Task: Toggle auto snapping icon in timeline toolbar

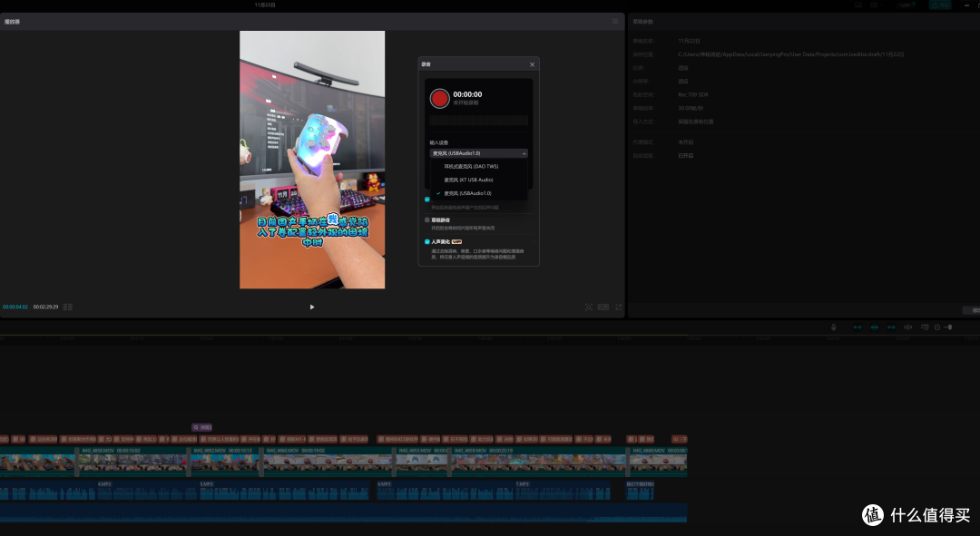Action: (875, 327)
